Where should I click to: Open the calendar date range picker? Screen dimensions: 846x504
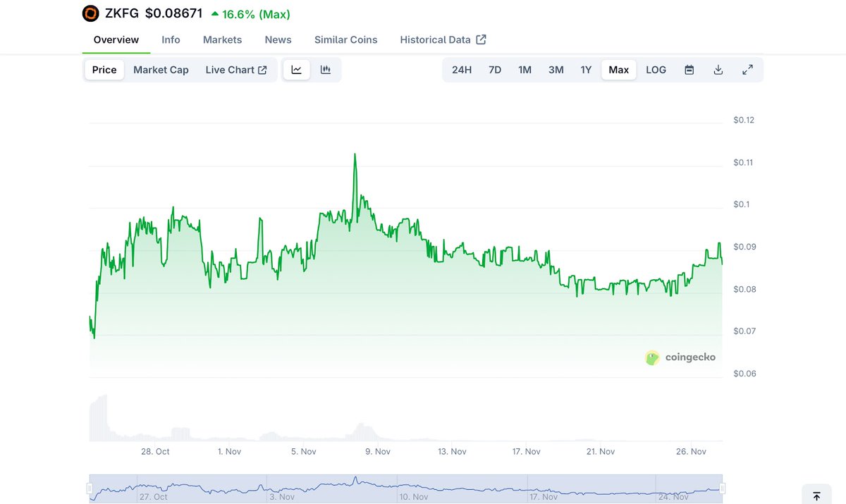[x=689, y=70]
